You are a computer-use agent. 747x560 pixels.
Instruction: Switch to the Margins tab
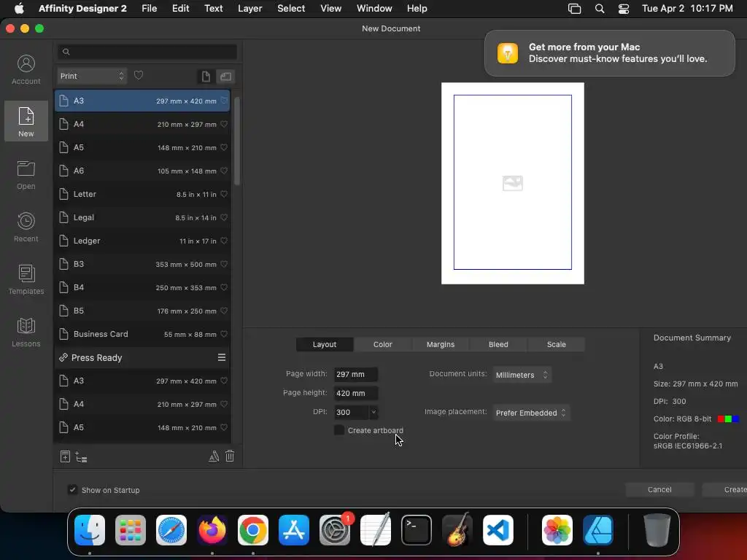pyautogui.click(x=441, y=344)
